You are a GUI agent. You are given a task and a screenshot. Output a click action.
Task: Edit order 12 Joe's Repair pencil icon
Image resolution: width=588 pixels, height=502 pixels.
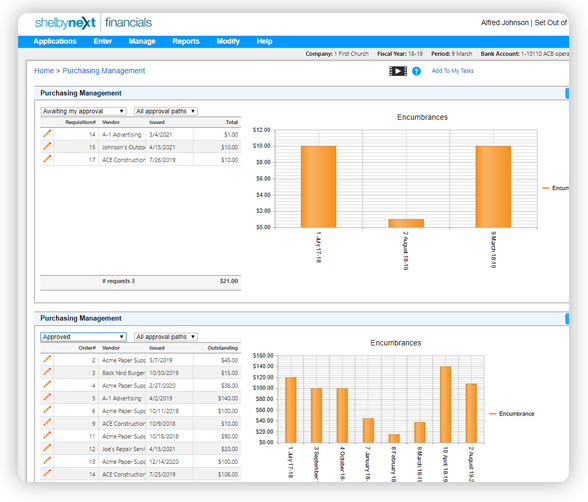(47, 448)
